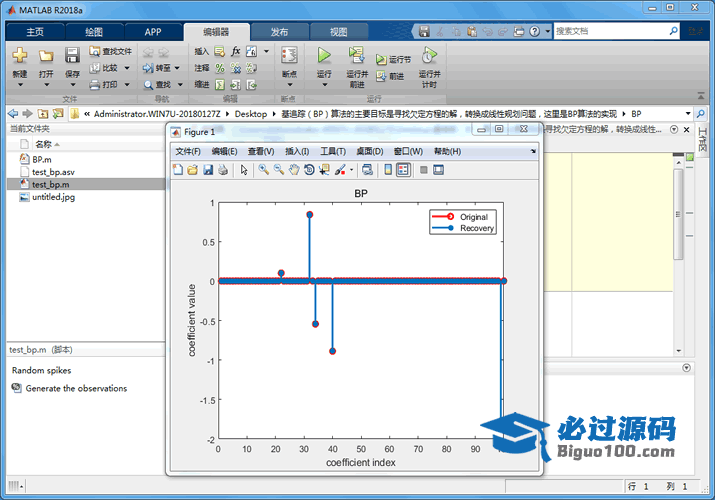Expand the 打开 (Open) dropdown arrow
The image size is (715, 500).
[46, 85]
